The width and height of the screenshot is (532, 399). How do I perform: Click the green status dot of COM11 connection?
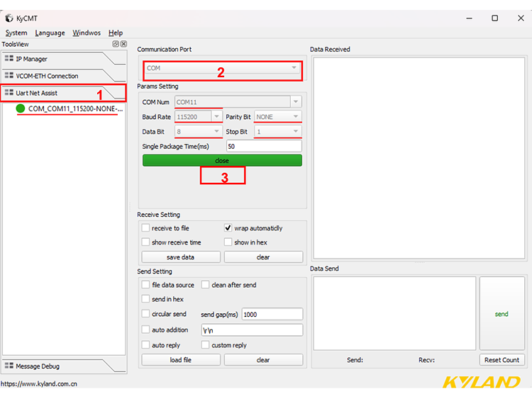coord(21,108)
